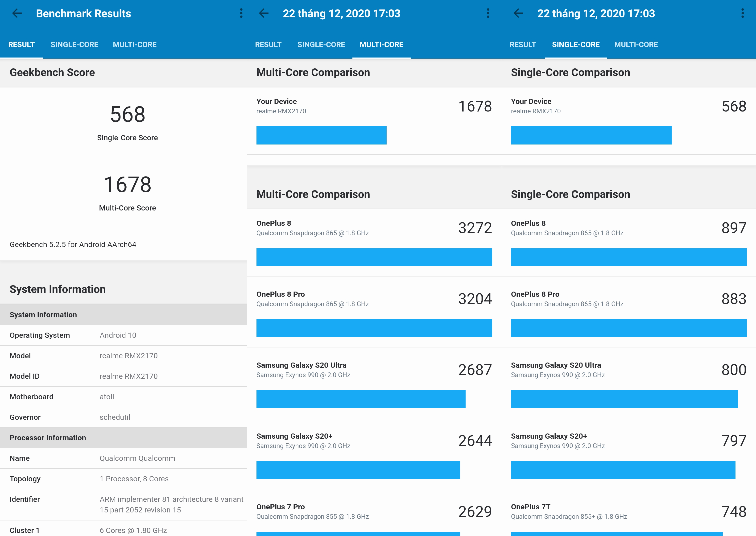Select the Governor schedutil row
This screenshot has height=536, width=756.
[124, 417]
